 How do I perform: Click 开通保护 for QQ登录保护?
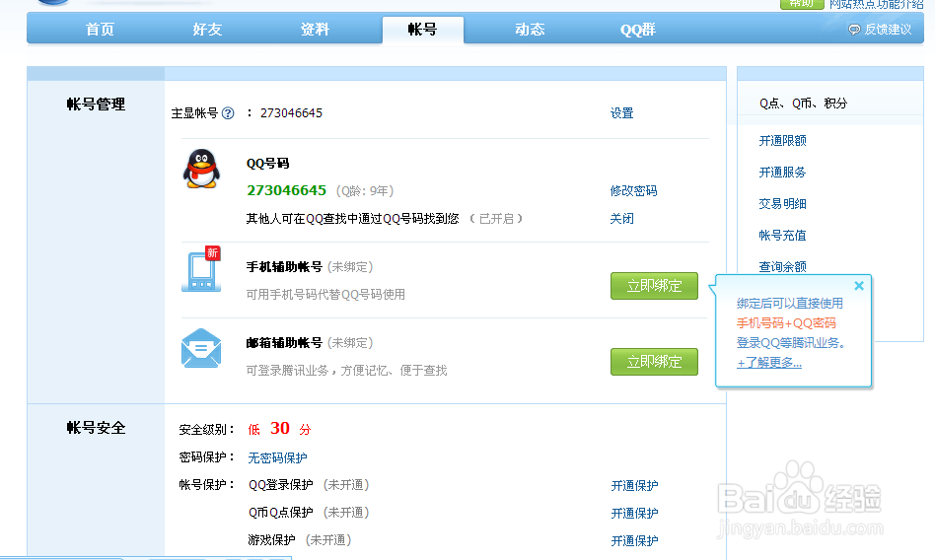634,486
